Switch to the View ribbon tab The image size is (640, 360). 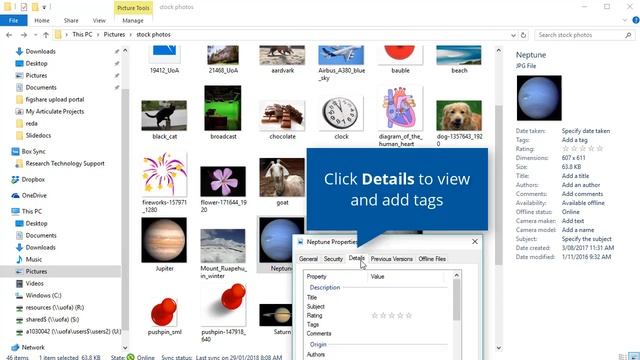point(99,20)
